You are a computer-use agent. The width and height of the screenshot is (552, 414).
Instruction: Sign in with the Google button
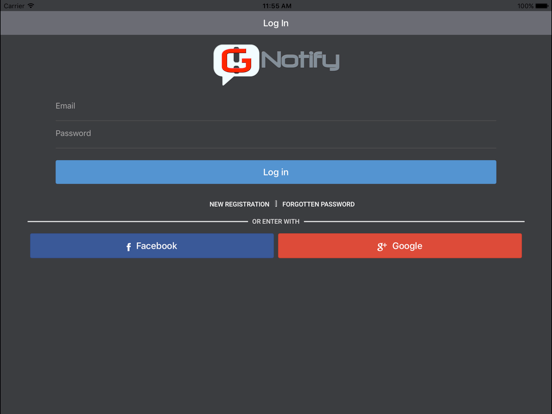[x=400, y=246]
